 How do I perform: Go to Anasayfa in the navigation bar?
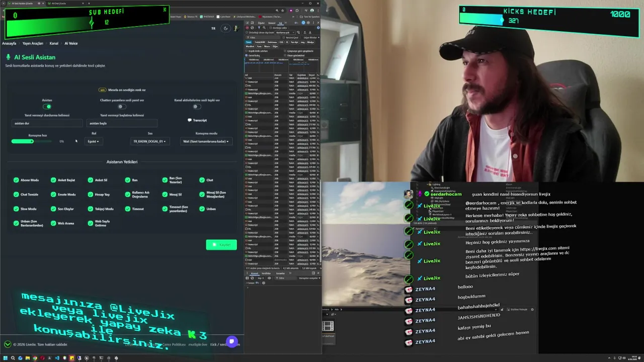(x=9, y=43)
